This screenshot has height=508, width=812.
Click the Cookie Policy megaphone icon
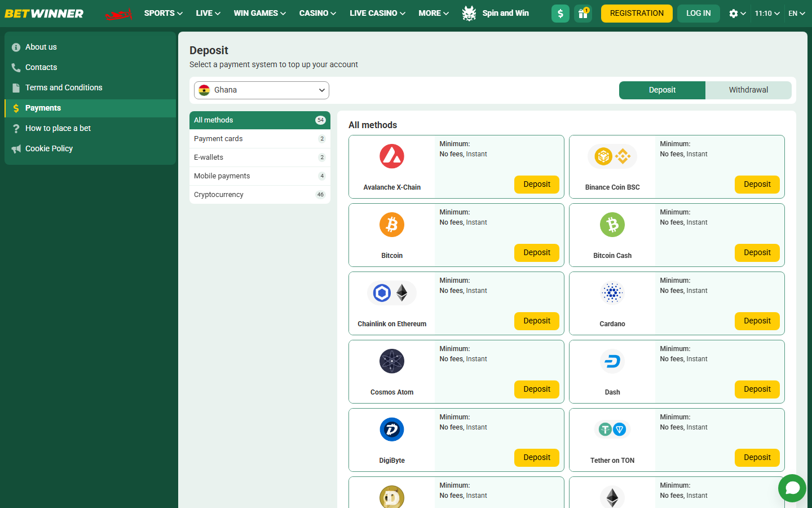click(x=16, y=149)
